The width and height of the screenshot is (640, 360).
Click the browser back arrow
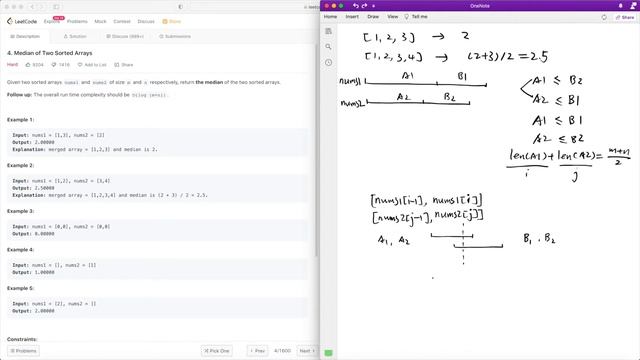click(32, 7)
